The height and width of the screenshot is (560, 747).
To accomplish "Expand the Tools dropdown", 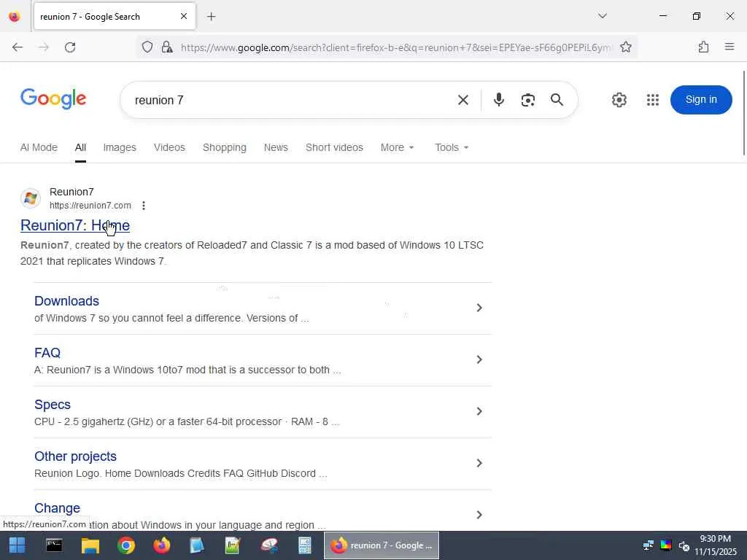I will 452,147.
